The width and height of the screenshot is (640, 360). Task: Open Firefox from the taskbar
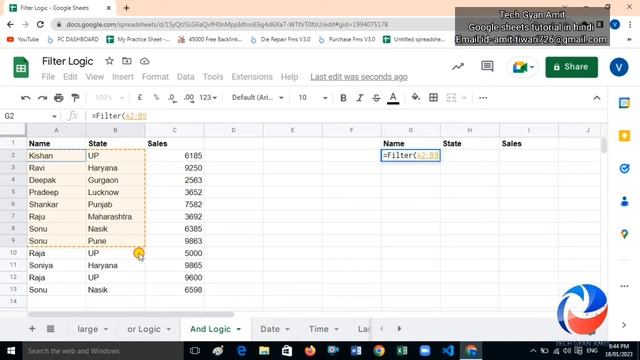pos(310,351)
